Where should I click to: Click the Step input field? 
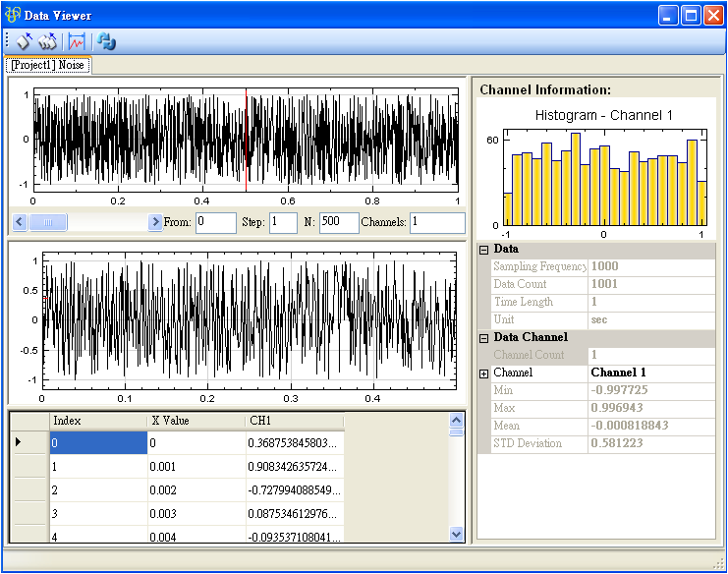[283, 222]
